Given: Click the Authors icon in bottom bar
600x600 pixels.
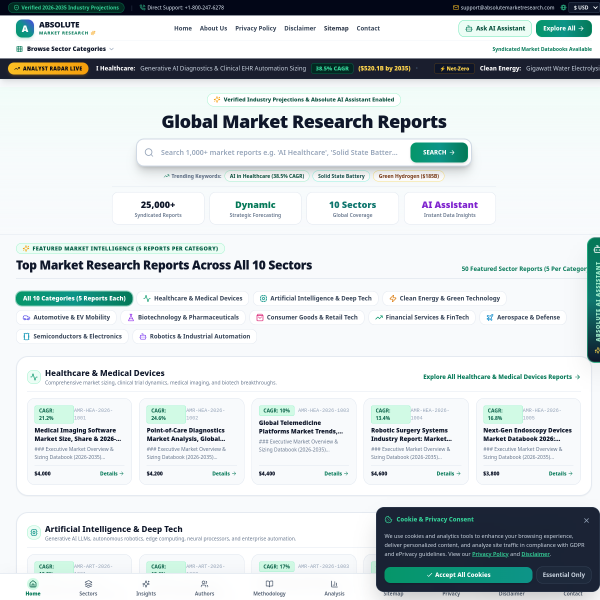Looking at the screenshot, I should pyautogui.click(x=204, y=584).
